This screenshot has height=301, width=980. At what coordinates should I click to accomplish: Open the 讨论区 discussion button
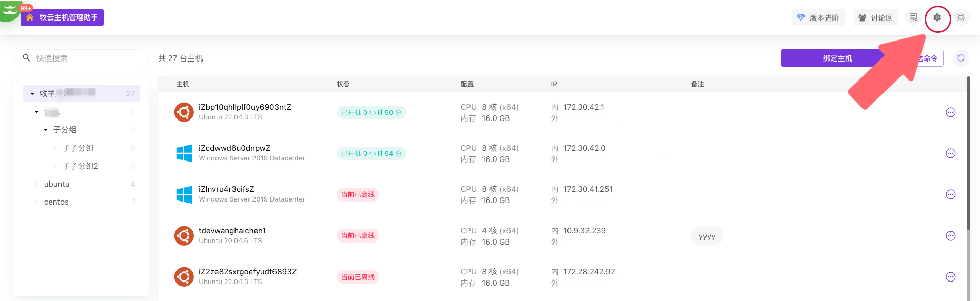[x=876, y=18]
